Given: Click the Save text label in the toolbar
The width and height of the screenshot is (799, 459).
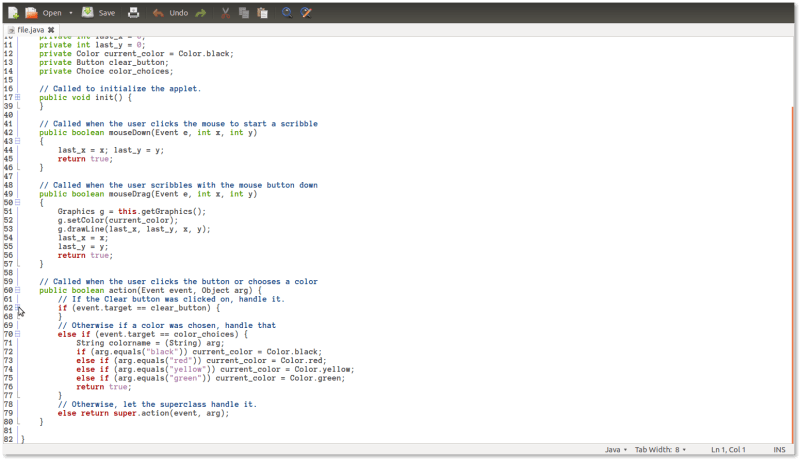Looking at the screenshot, I should 106,13.
